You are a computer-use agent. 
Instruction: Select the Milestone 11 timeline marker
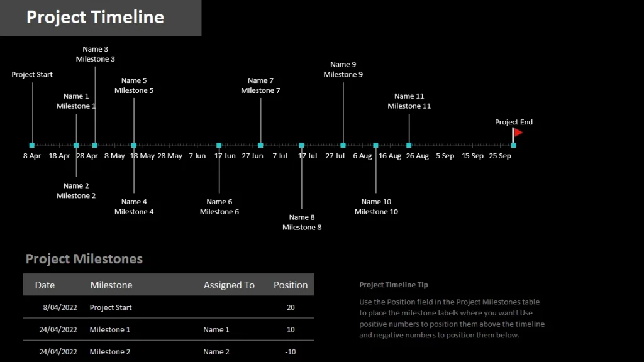click(409, 145)
